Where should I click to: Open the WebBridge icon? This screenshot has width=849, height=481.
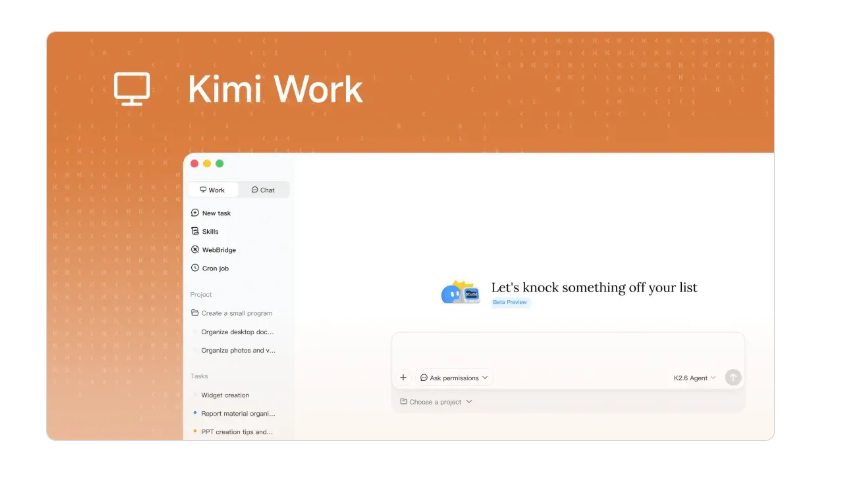click(195, 250)
